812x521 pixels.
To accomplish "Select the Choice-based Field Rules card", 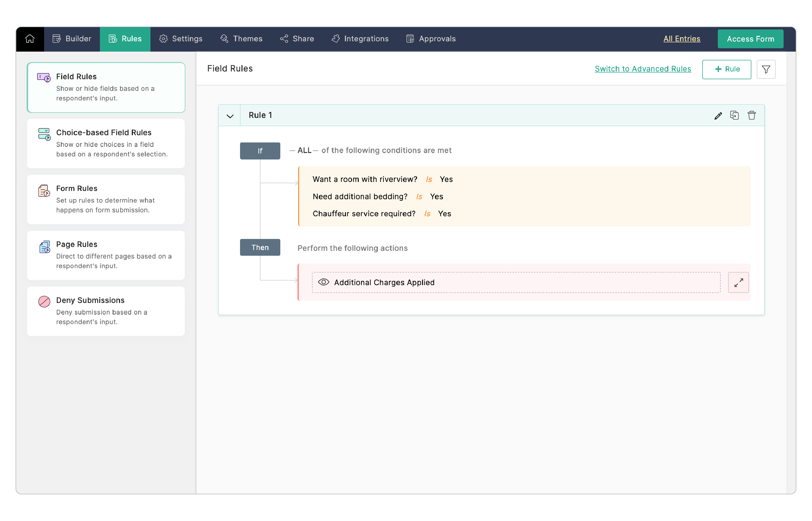I will (x=106, y=143).
